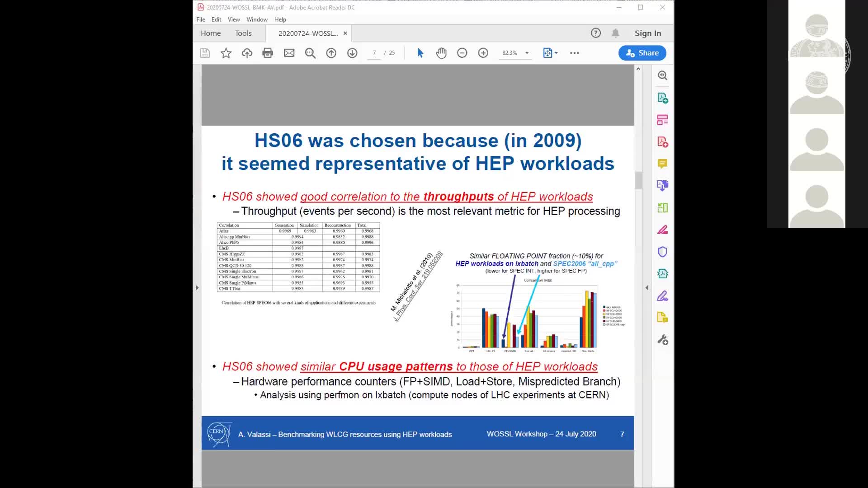Click the page number input field
868x488 pixels.
[374, 53]
